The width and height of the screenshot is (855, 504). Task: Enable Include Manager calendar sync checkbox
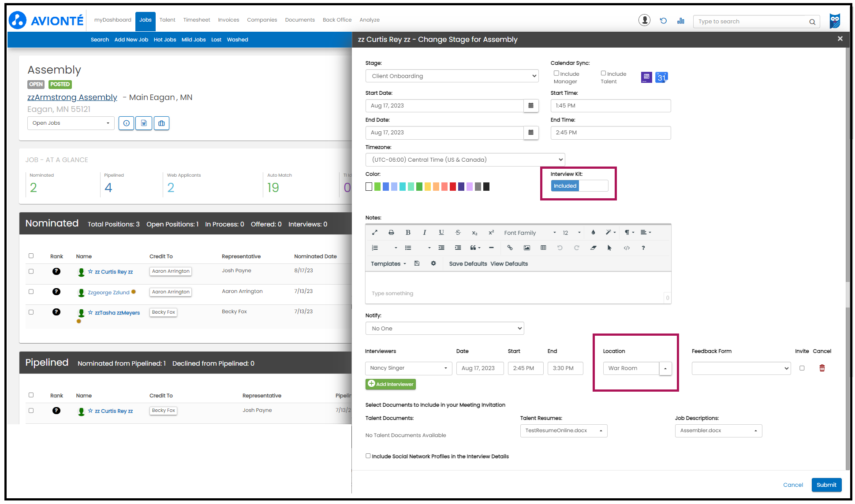click(556, 73)
